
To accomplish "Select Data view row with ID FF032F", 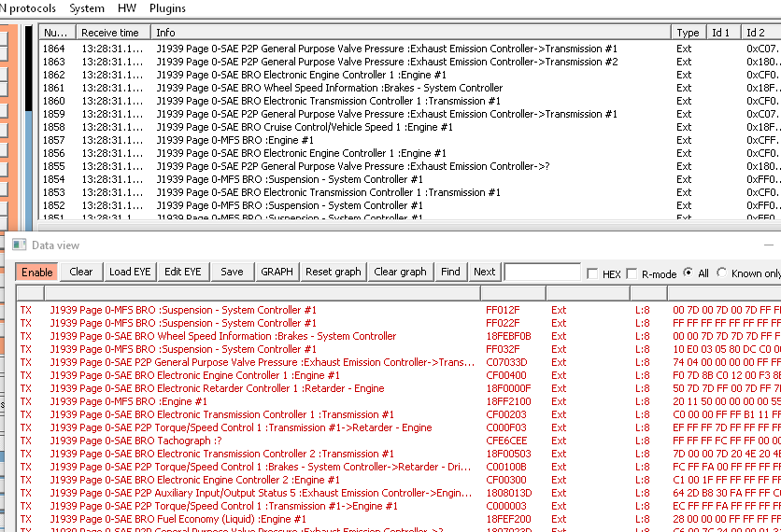I will (x=399, y=349).
